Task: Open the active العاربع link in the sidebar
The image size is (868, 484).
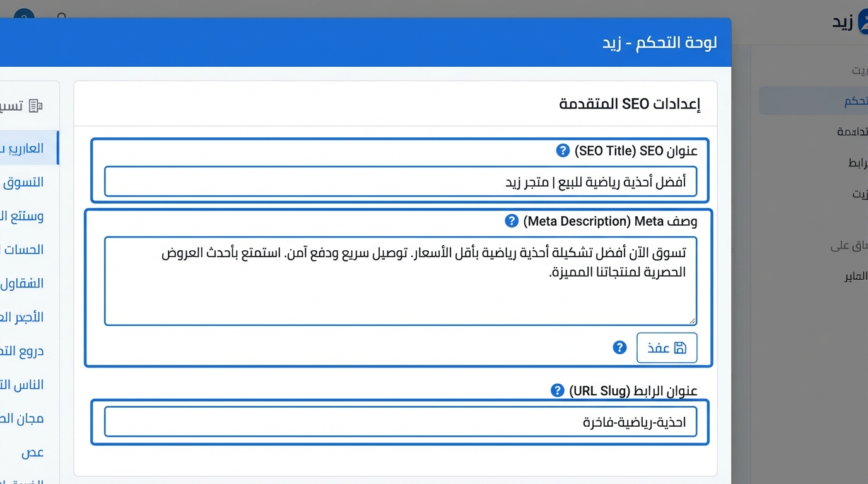Action: [25, 147]
